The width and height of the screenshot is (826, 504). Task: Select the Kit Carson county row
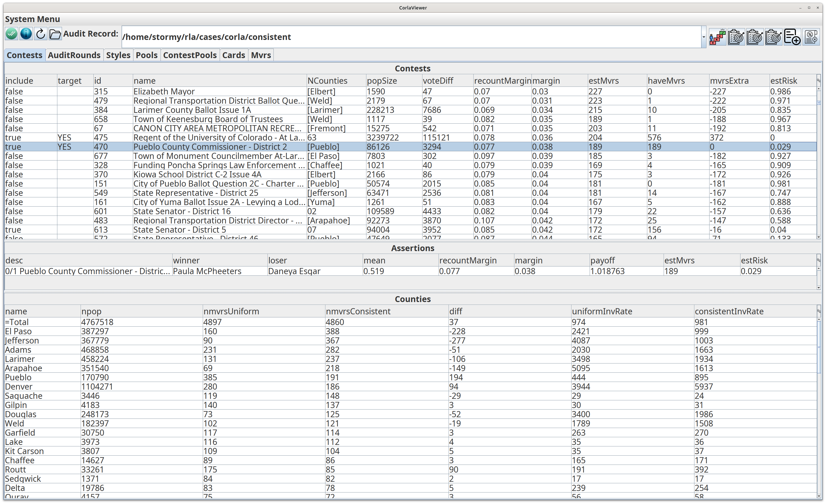[x=410, y=451]
